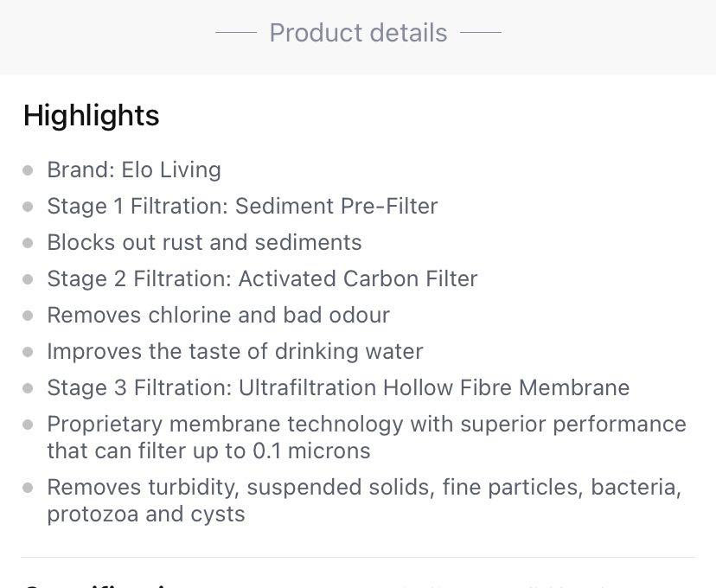Tap the Product details section header
This screenshot has width=716, height=588.
click(358, 33)
